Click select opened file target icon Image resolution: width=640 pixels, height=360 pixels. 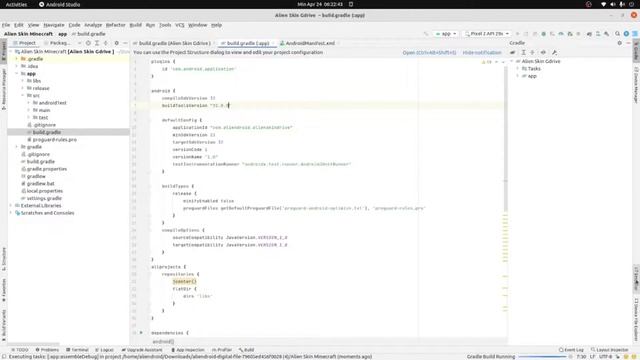pyautogui.click(x=88, y=43)
